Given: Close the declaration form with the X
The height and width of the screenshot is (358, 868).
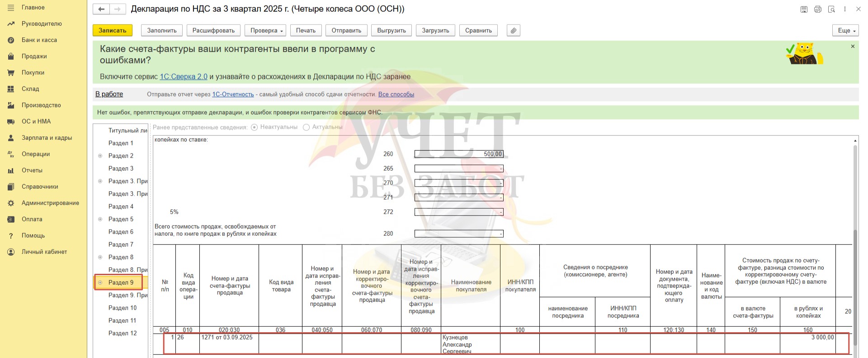Looking at the screenshot, I should coord(859,9).
